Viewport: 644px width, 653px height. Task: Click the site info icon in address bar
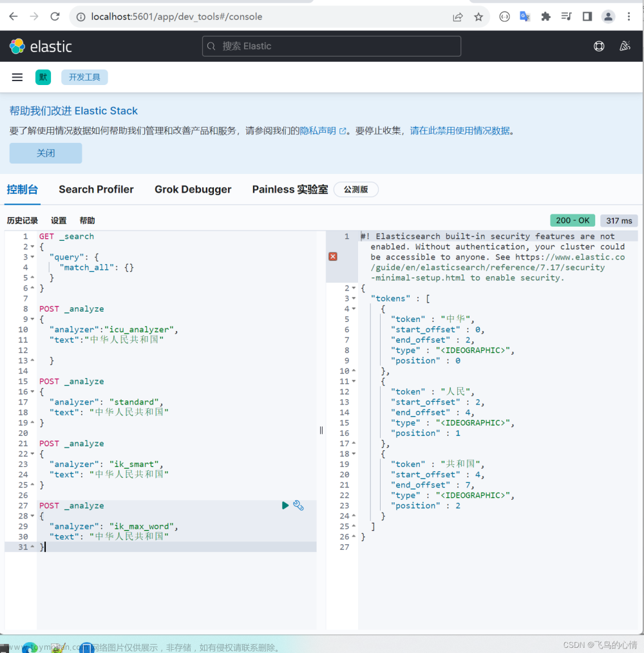tap(80, 17)
